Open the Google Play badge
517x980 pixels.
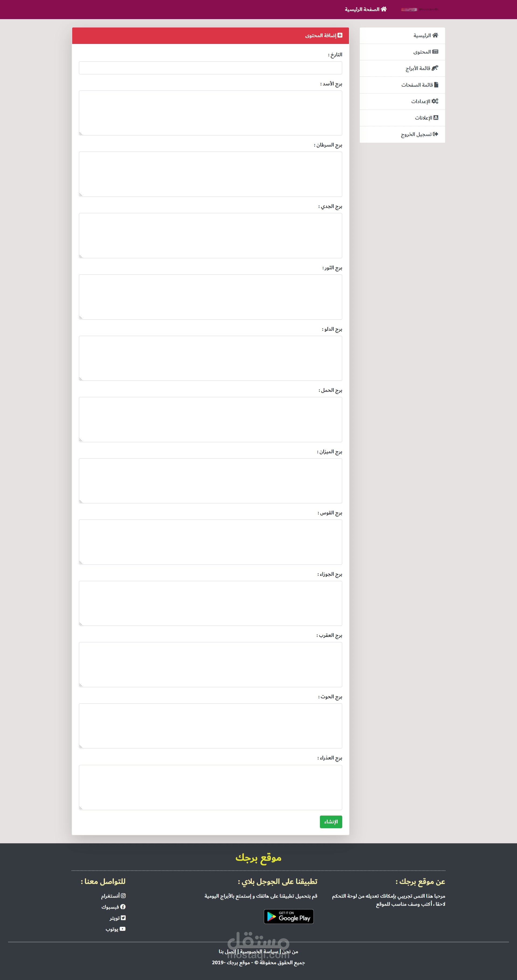point(289,916)
